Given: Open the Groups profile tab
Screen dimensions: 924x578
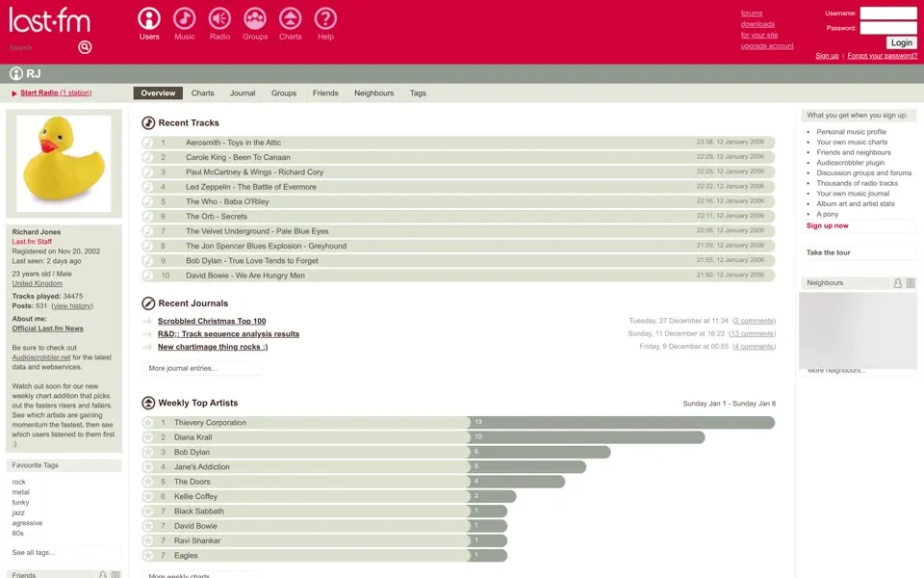Looking at the screenshot, I should point(283,93).
